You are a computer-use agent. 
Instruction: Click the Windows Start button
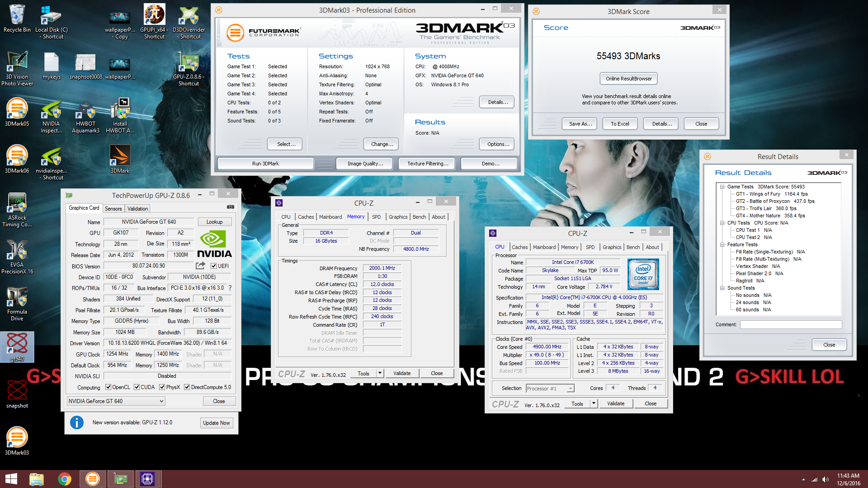11,479
